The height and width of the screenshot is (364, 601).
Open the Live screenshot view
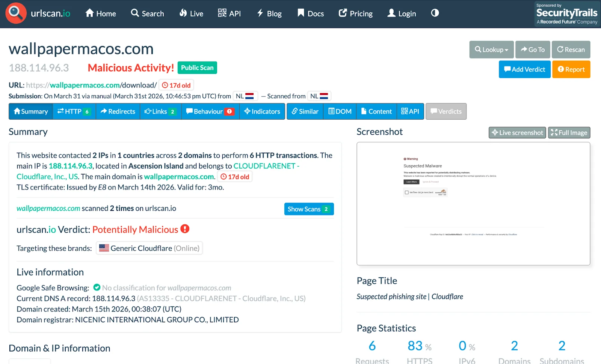pos(517,132)
